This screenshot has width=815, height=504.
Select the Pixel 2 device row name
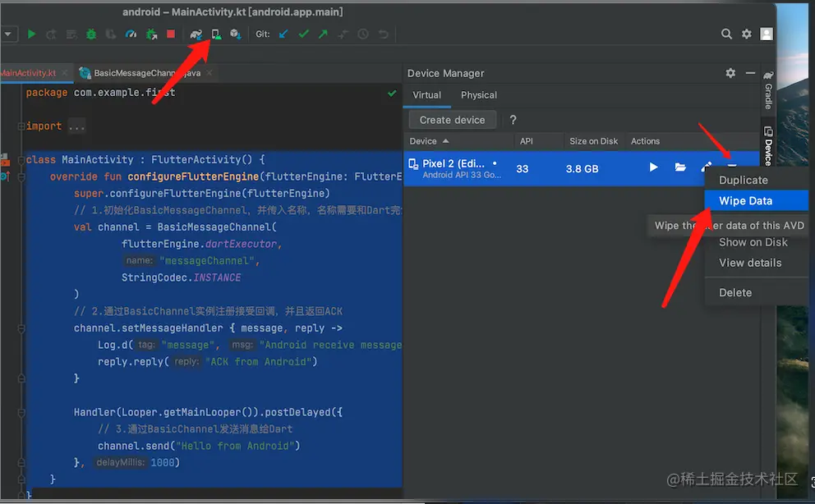(454, 163)
